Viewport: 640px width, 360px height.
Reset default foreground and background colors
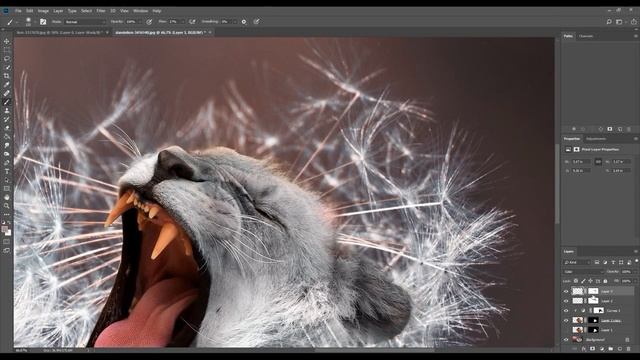coord(4,223)
